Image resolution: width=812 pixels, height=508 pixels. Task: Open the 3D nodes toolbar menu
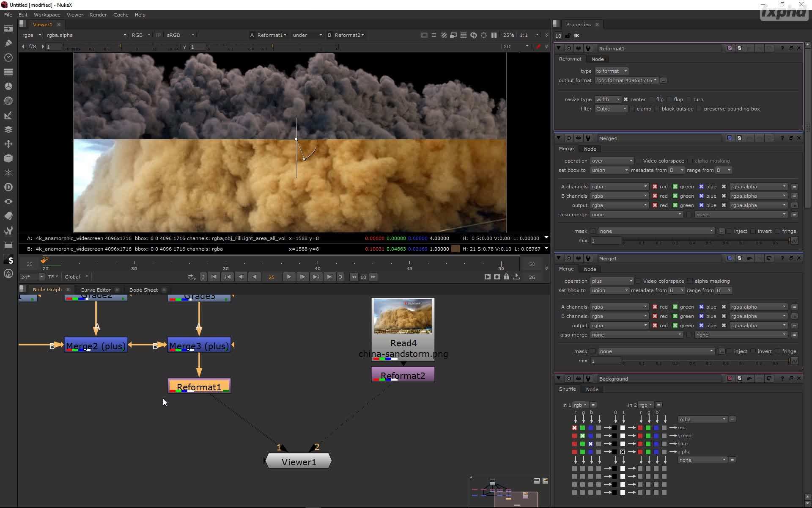(8, 158)
